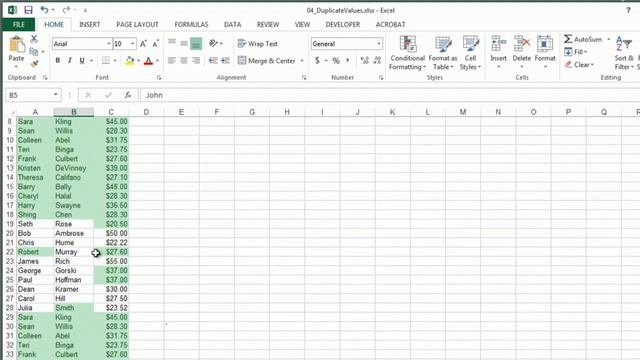The width and height of the screenshot is (640, 360).
Task: Toggle Bottom Align (highlighted) button
Action: (x=196, y=43)
